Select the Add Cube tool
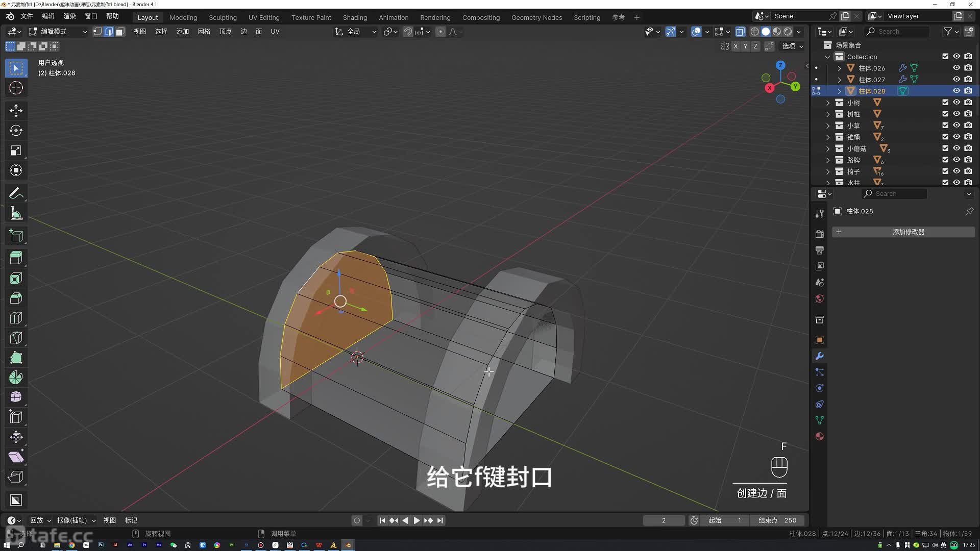This screenshot has width=980, height=551. coord(16,236)
